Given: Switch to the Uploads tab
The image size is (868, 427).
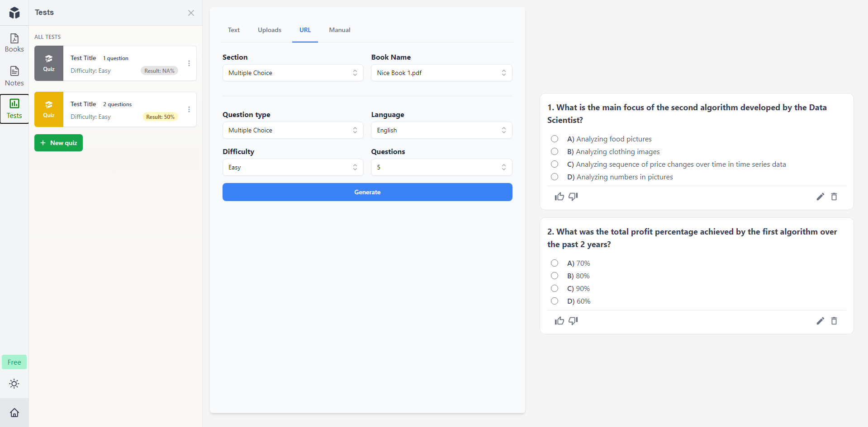Looking at the screenshot, I should (x=269, y=30).
